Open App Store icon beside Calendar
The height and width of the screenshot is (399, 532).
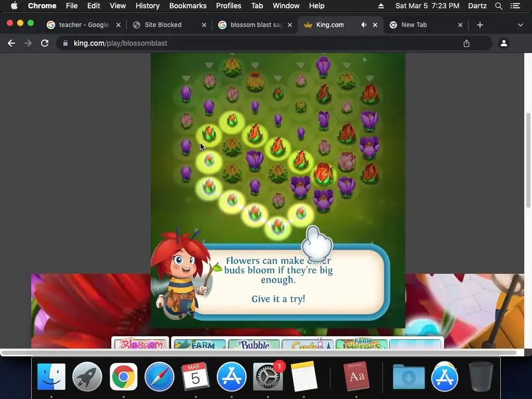pyautogui.click(x=232, y=377)
